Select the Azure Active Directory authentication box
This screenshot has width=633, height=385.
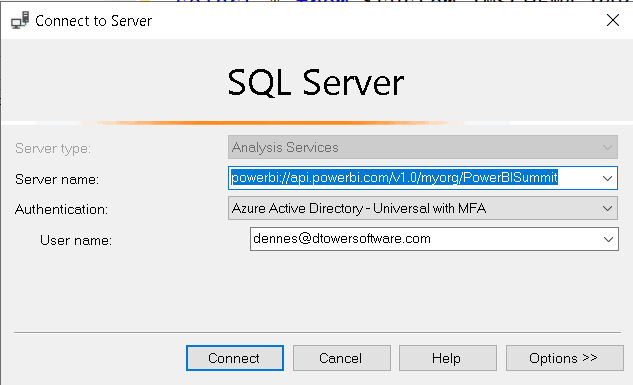(x=423, y=208)
